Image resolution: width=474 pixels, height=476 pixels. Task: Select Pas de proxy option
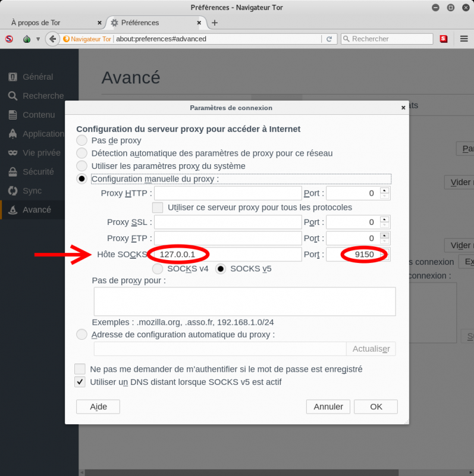pos(81,140)
